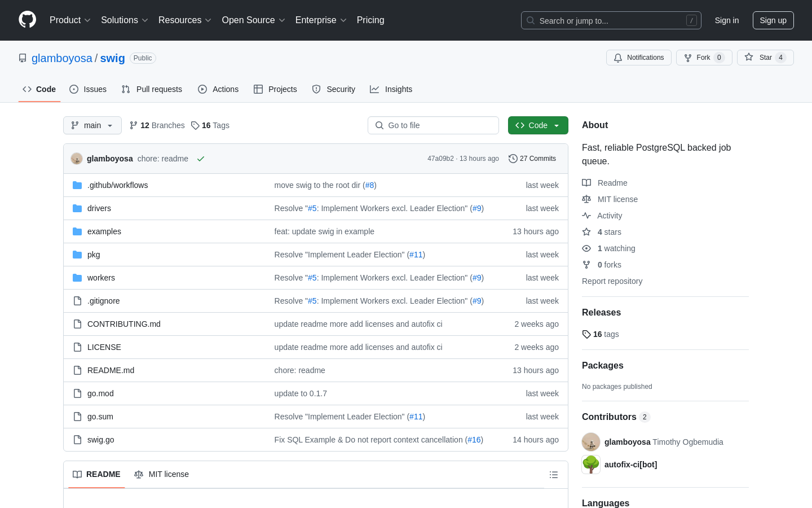Click the green commit status checkmark

[200, 159]
